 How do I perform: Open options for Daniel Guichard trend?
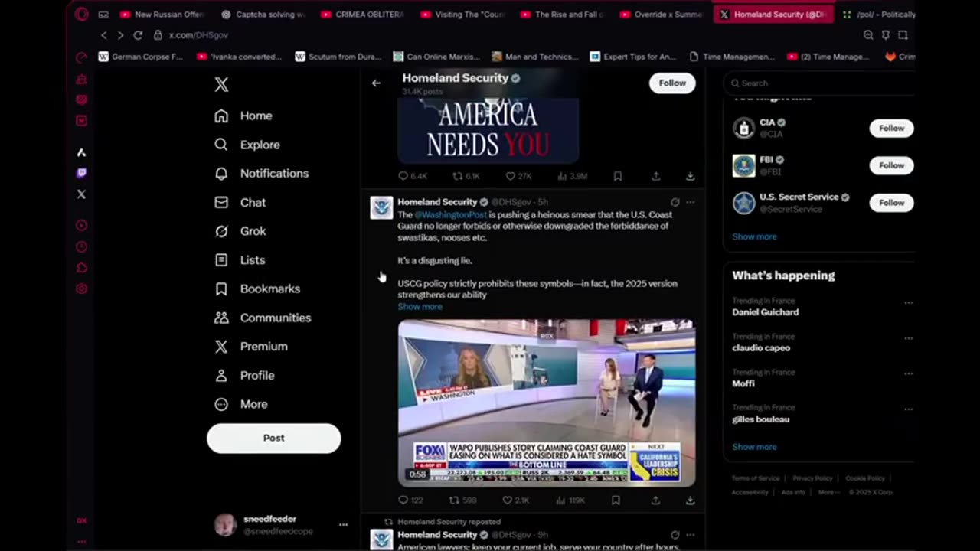coord(908,302)
